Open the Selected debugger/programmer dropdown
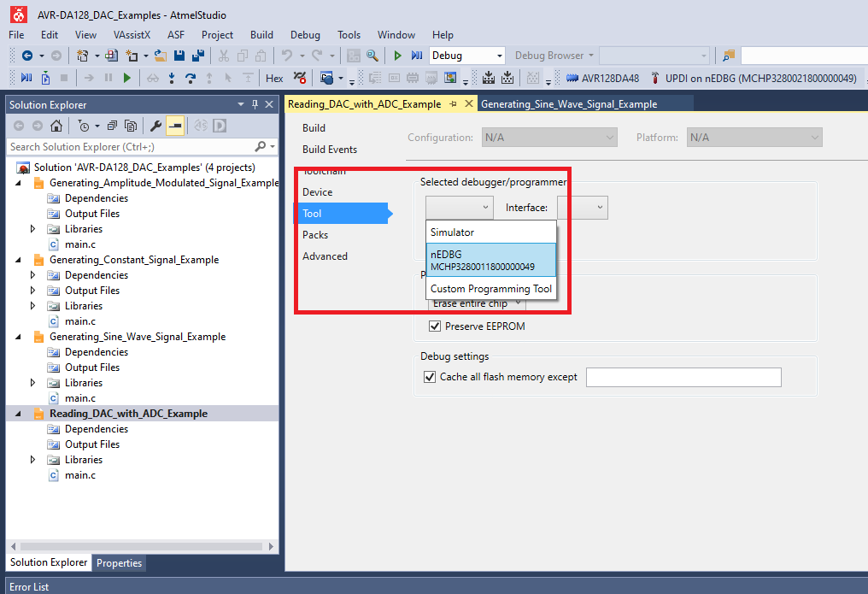The width and height of the screenshot is (868, 594). tap(459, 208)
